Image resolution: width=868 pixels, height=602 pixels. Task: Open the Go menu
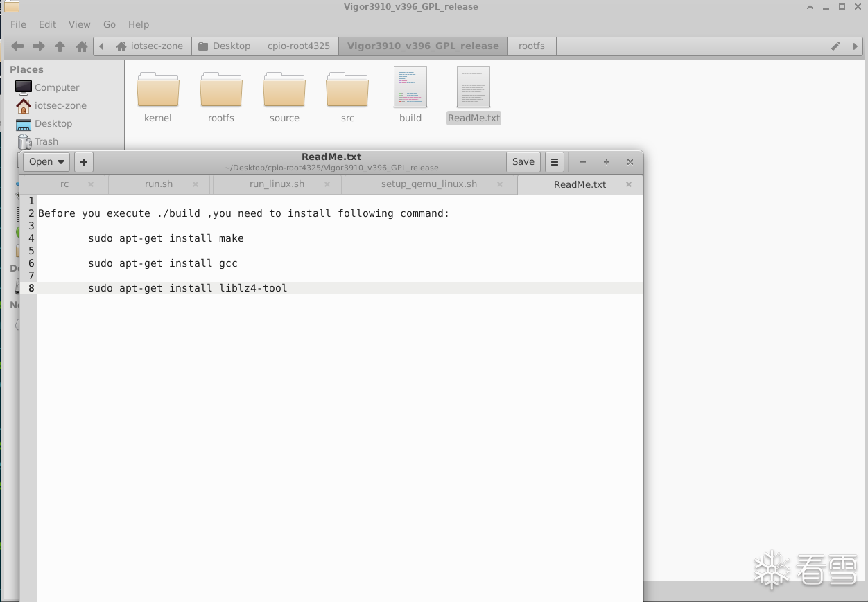coord(110,24)
